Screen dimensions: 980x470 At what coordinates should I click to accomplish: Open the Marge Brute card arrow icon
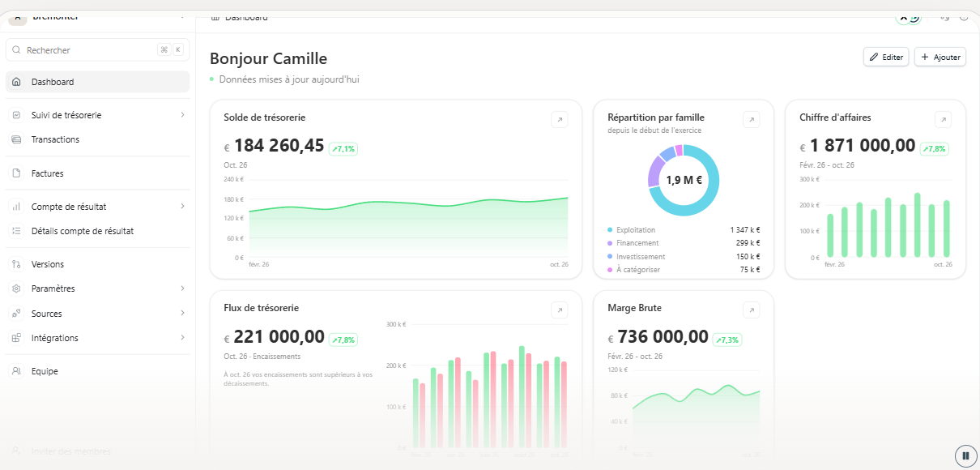click(x=752, y=310)
